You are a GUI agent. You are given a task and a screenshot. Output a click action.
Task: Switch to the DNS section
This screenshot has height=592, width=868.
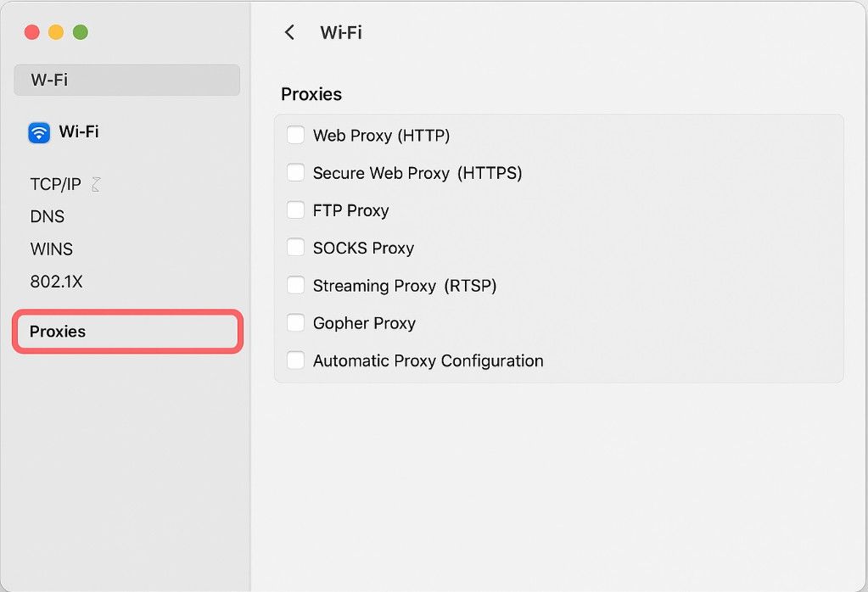(47, 216)
